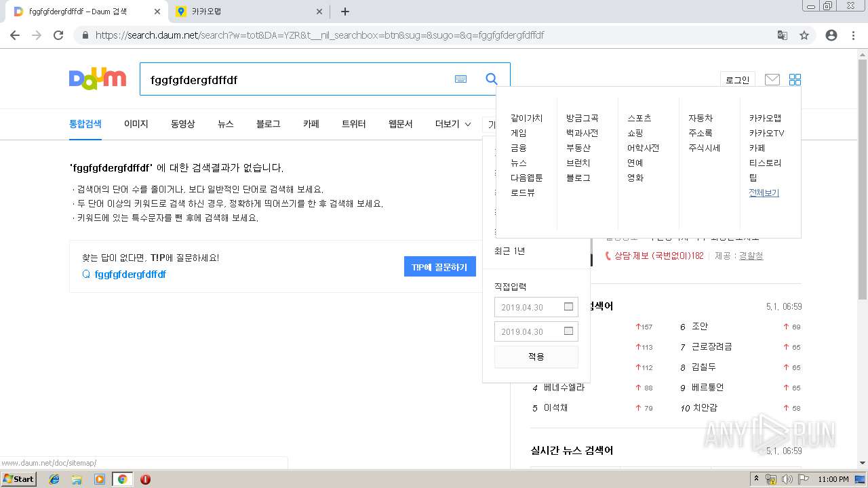Open 스포츠 service link
The image size is (868, 488).
[x=639, y=118]
